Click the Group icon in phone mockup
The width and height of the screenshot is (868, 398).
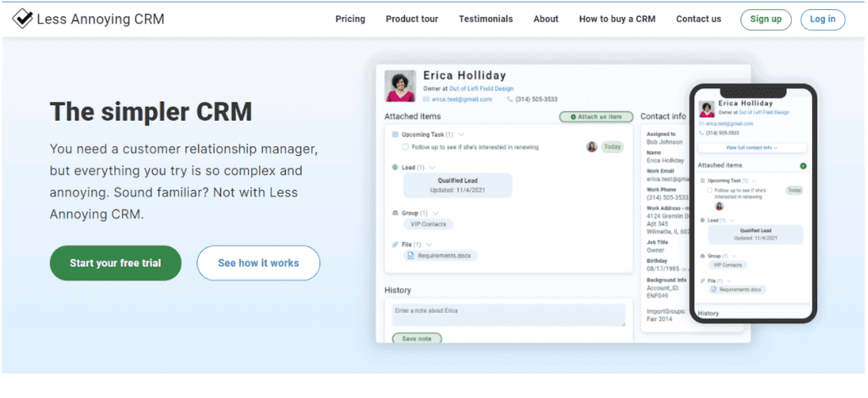coord(703,257)
